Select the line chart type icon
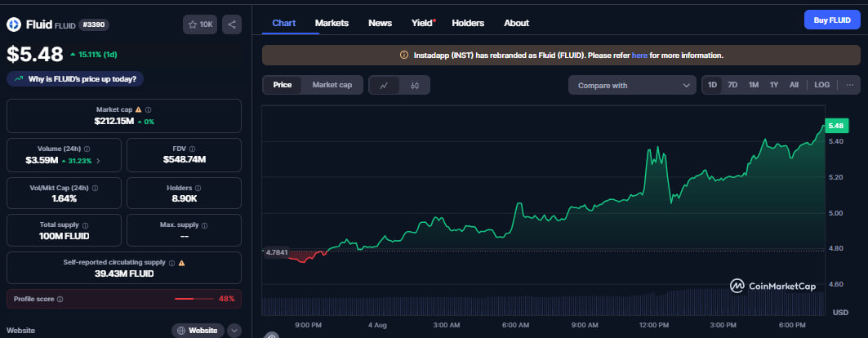 pyautogui.click(x=384, y=85)
